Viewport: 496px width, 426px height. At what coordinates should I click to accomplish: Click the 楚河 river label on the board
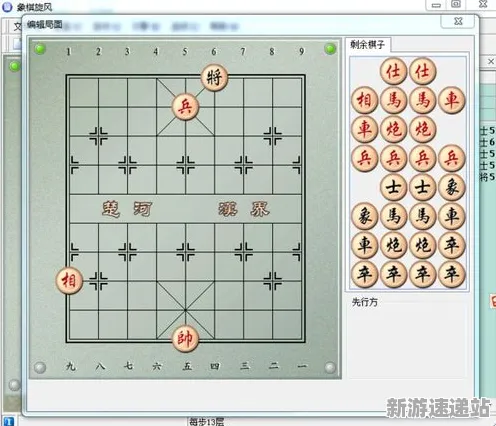[127, 209]
